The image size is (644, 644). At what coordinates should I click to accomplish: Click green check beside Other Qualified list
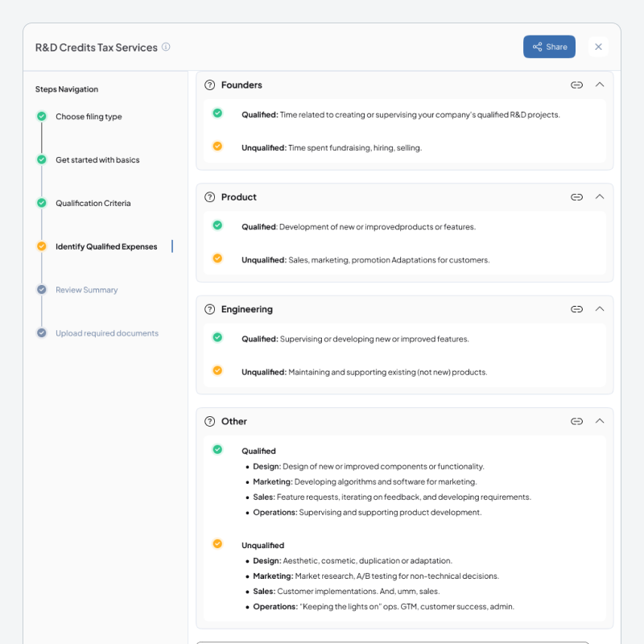point(217,449)
